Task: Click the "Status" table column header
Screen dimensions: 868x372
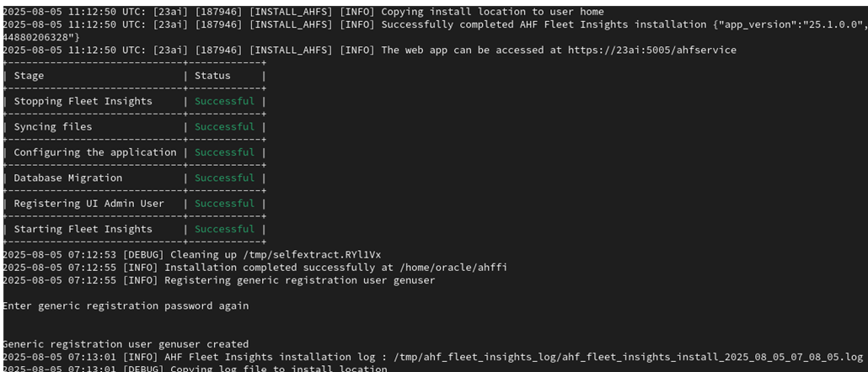Action: (x=212, y=76)
